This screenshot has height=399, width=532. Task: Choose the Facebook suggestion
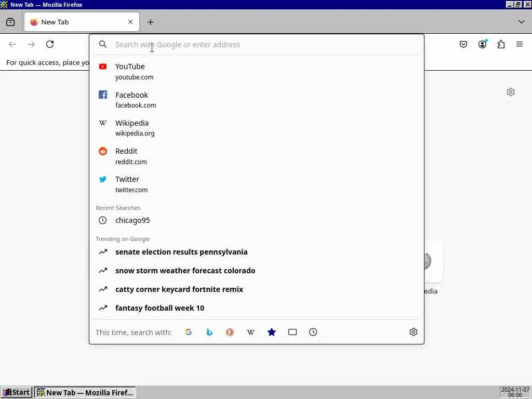click(x=257, y=100)
